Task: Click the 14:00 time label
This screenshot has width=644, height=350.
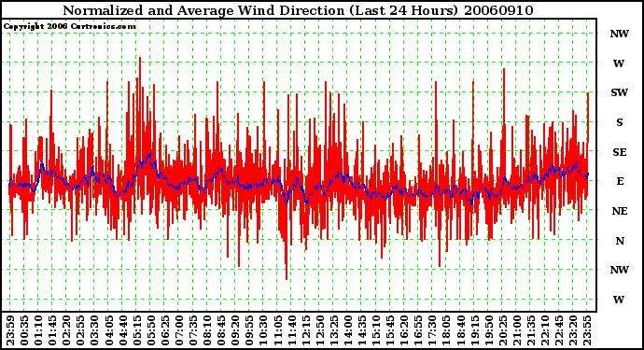Action: coord(348,330)
